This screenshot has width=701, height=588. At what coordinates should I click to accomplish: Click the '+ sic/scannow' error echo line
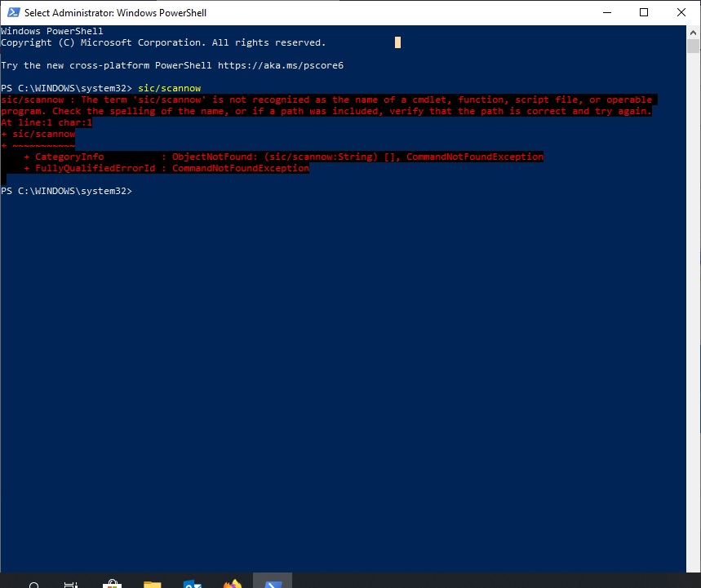coord(38,134)
